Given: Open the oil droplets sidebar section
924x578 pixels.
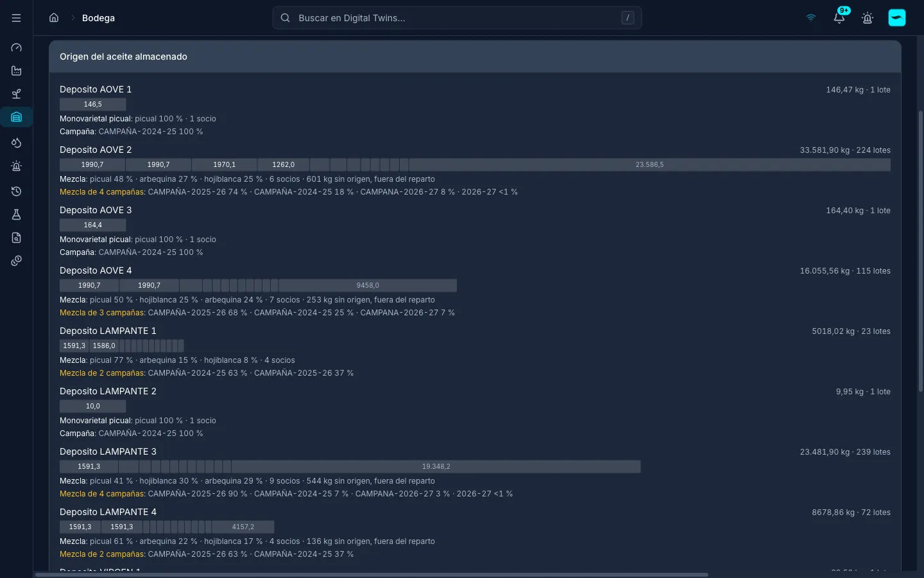Looking at the screenshot, I should click(17, 143).
